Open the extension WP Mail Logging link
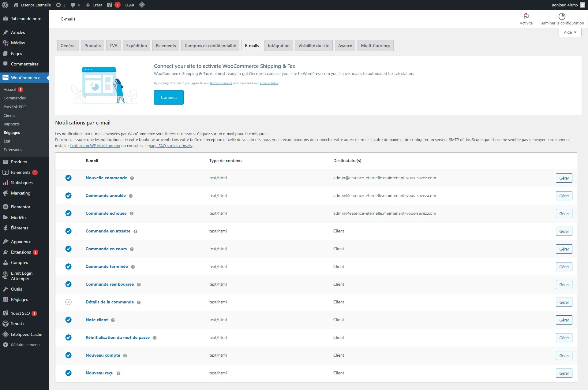Viewport: 588px width, 390px height. pos(95,146)
